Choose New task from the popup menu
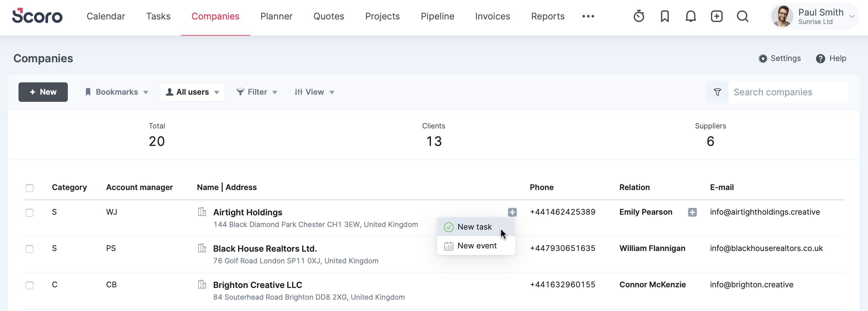 pyautogui.click(x=476, y=227)
